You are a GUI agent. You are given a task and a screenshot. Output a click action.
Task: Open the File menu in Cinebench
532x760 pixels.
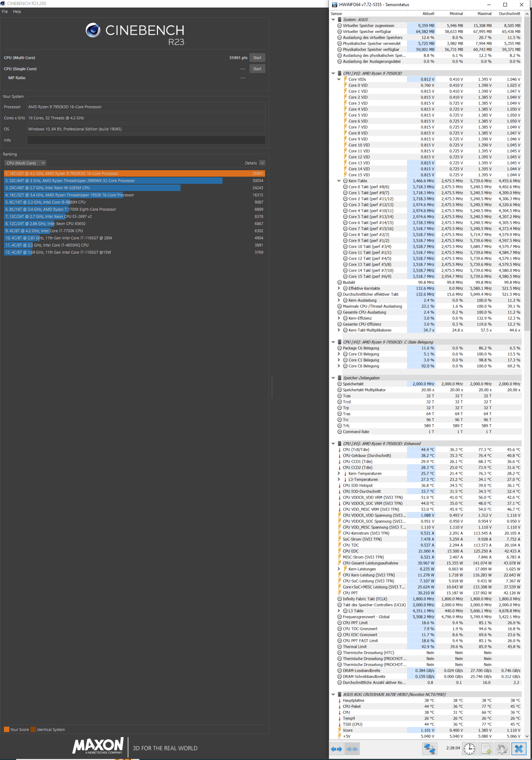click(x=5, y=11)
